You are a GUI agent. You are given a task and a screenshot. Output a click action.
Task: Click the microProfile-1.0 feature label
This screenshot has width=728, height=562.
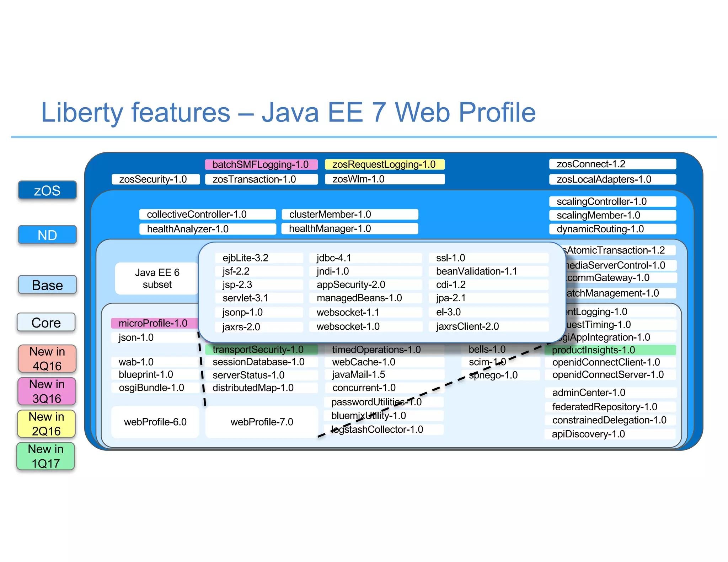point(154,323)
